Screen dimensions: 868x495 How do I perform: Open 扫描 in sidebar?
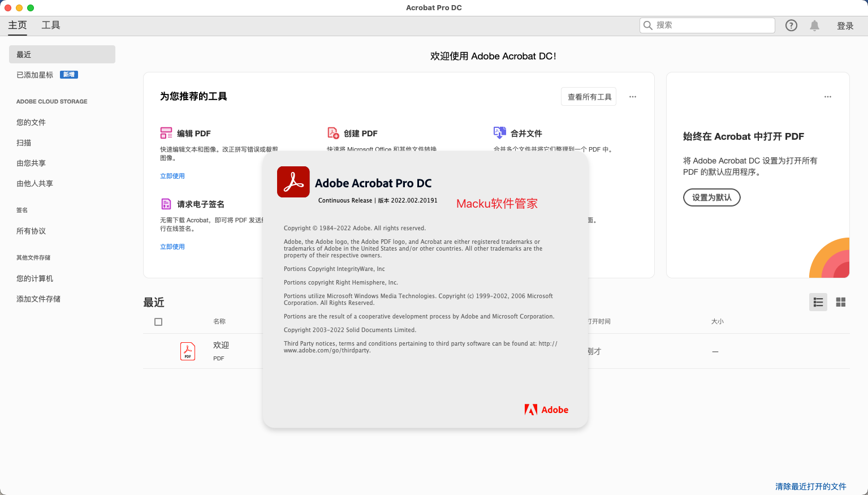24,143
